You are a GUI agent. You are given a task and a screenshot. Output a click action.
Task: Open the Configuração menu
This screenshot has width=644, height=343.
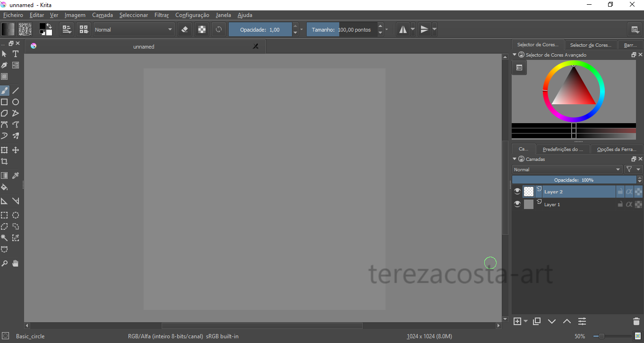click(x=192, y=15)
